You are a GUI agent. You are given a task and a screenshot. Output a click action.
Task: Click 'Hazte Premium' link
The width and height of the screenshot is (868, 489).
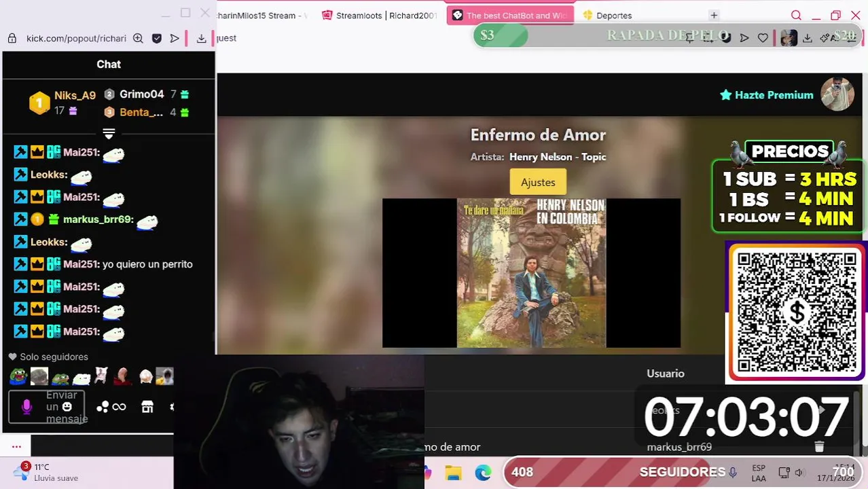click(x=767, y=95)
